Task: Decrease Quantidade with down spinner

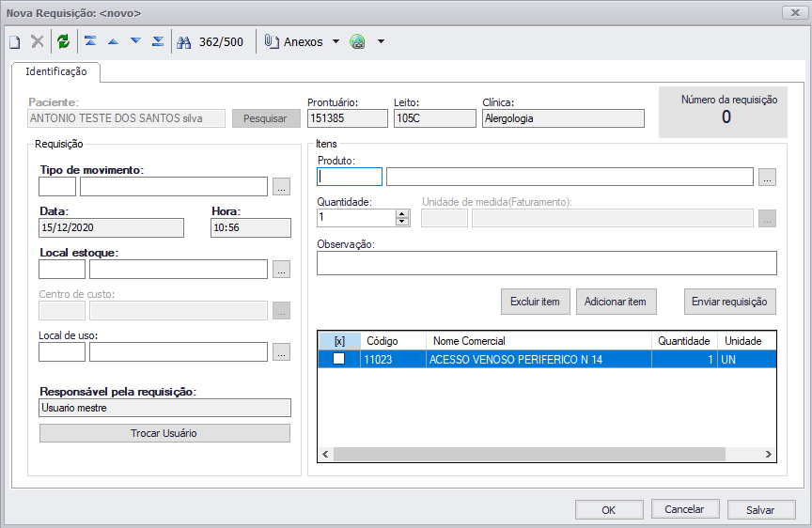Action: (x=402, y=222)
